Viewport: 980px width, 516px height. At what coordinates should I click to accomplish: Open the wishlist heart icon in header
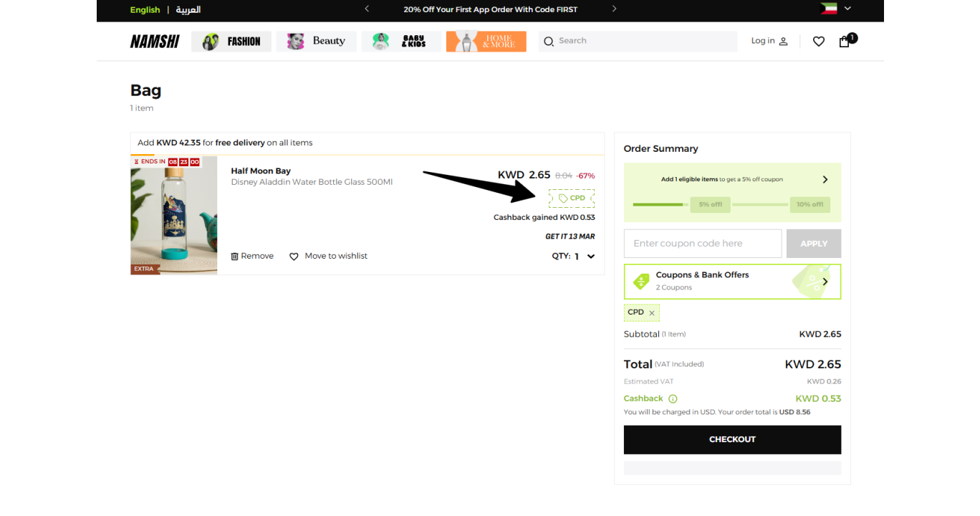click(x=819, y=42)
